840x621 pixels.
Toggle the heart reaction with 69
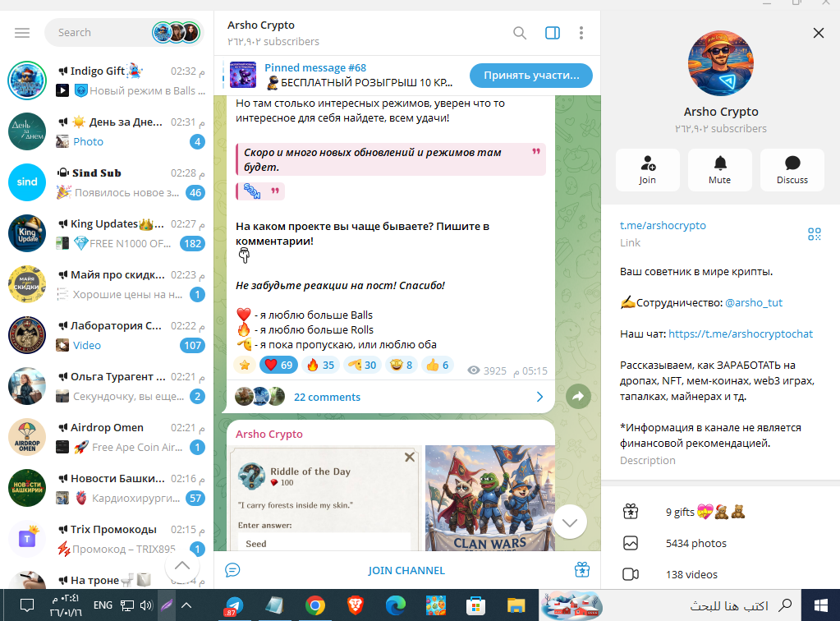pos(278,365)
